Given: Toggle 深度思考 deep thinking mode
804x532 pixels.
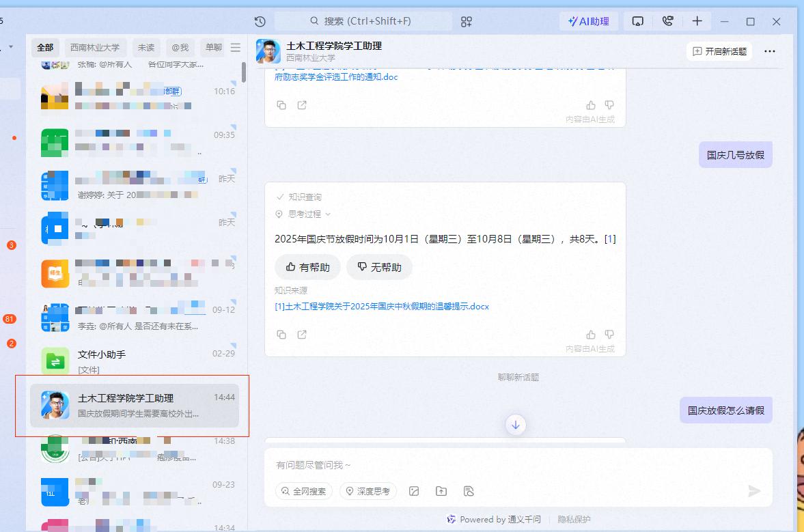Looking at the screenshot, I should click(x=368, y=491).
